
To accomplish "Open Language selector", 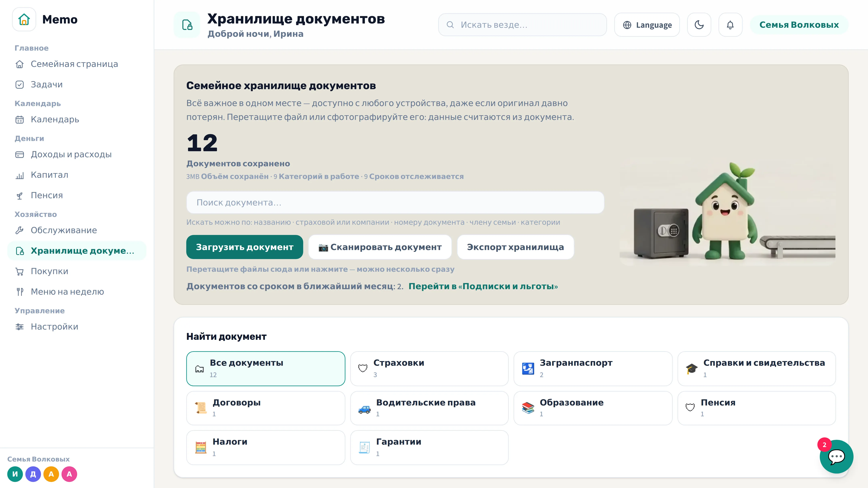I will tap(647, 25).
